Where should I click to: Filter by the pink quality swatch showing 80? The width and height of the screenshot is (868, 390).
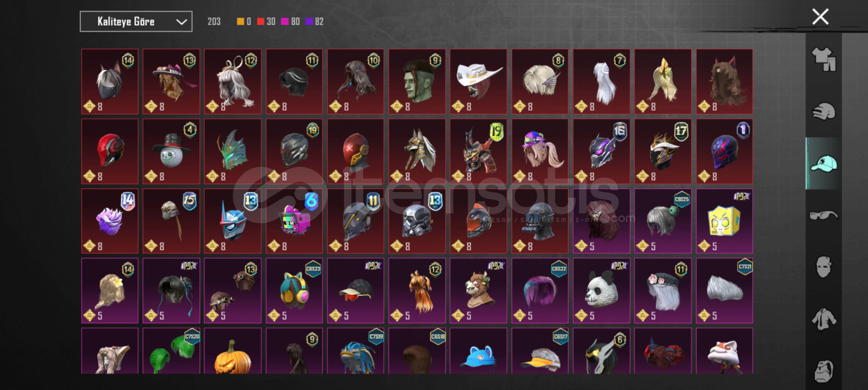coord(290,22)
